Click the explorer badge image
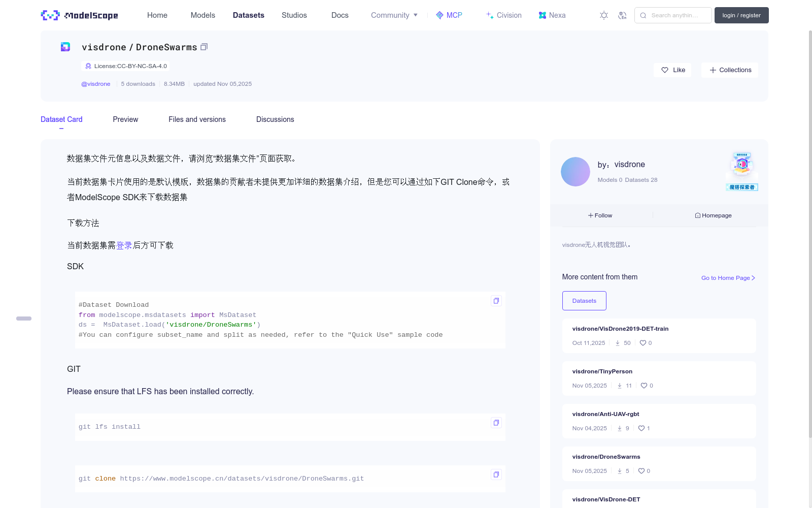812x508 pixels. [x=742, y=172]
